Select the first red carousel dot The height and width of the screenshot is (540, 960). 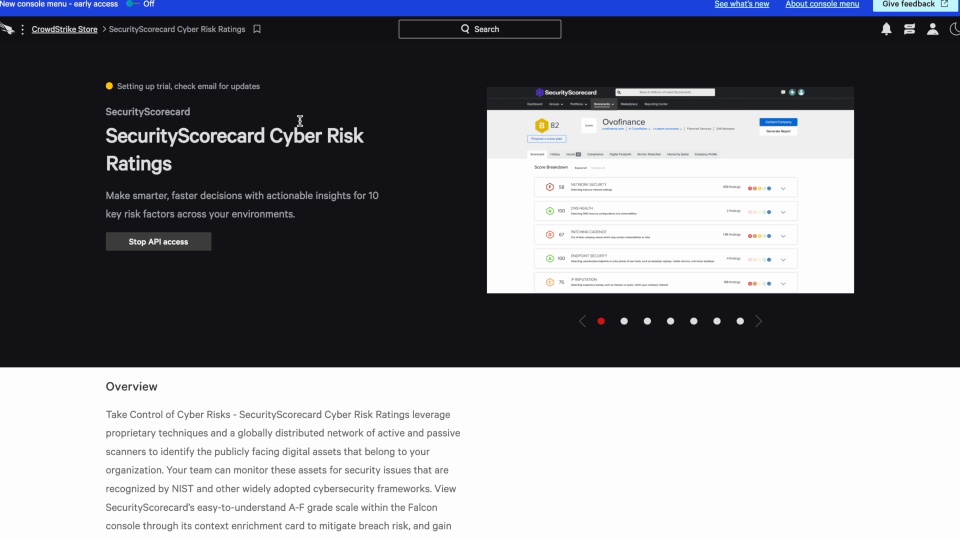[x=601, y=321]
